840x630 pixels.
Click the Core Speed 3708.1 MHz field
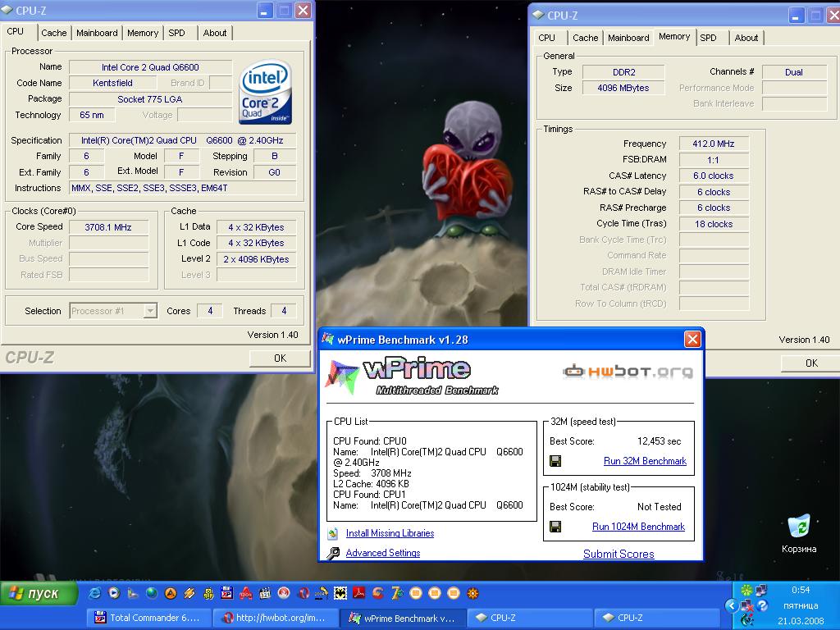[109, 227]
